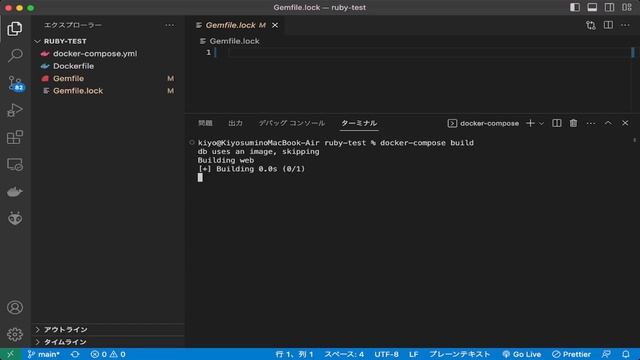Close the Gemfile.lock editor tab
This screenshot has width=640, height=360.
pos(275,25)
